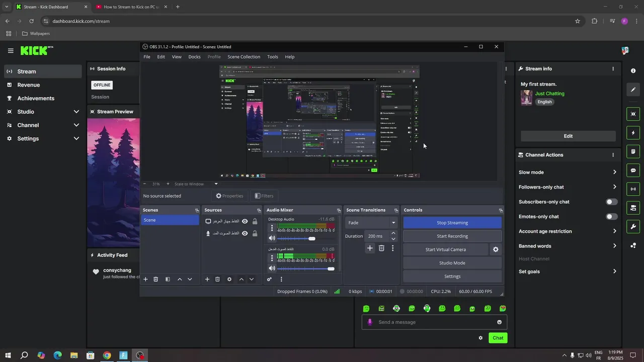
Task: Open source properties gear in Sources toolbar
Action: (229, 279)
